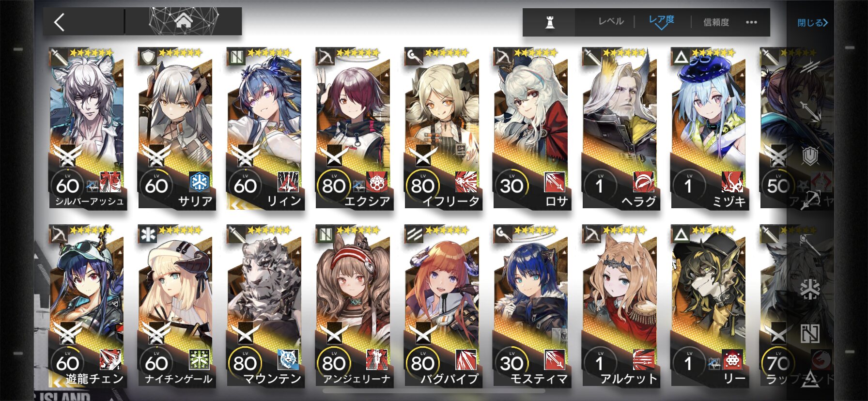Select the operator class filter chess icon
This screenshot has width=868, height=401.
pos(550,22)
